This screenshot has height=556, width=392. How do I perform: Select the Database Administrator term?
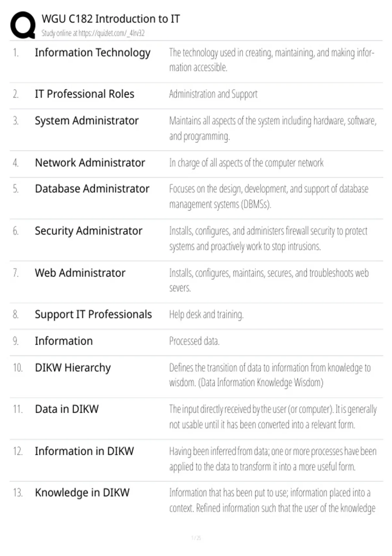click(92, 189)
